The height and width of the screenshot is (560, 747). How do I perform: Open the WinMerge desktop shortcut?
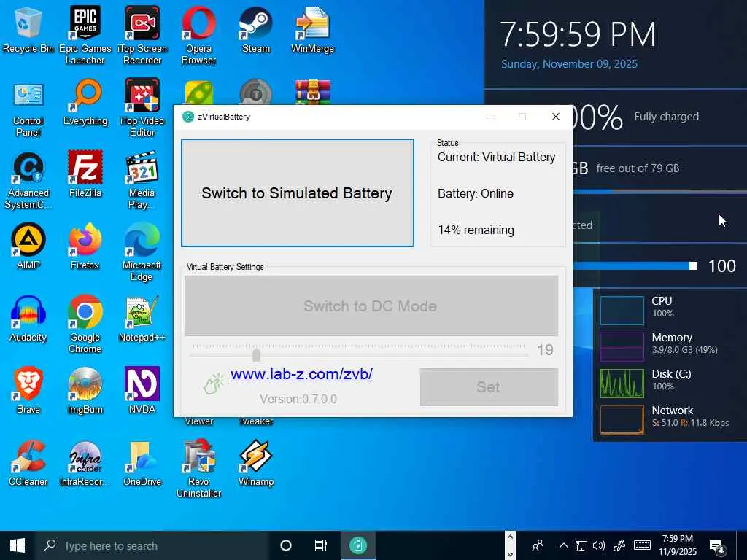(x=312, y=30)
